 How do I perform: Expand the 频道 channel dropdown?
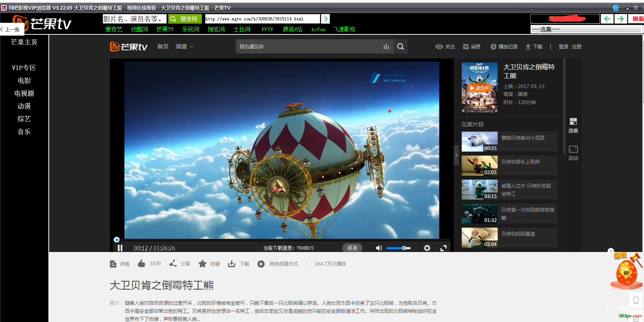coord(185,46)
